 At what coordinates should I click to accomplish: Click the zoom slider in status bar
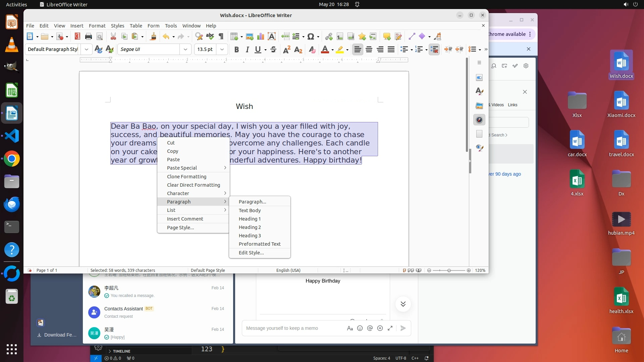(x=449, y=270)
